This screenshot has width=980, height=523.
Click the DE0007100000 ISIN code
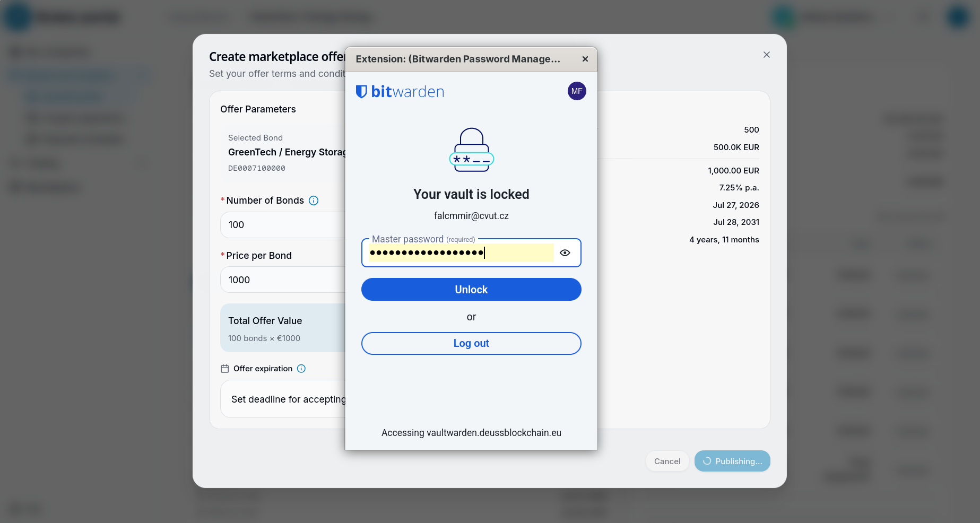tap(257, 168)
